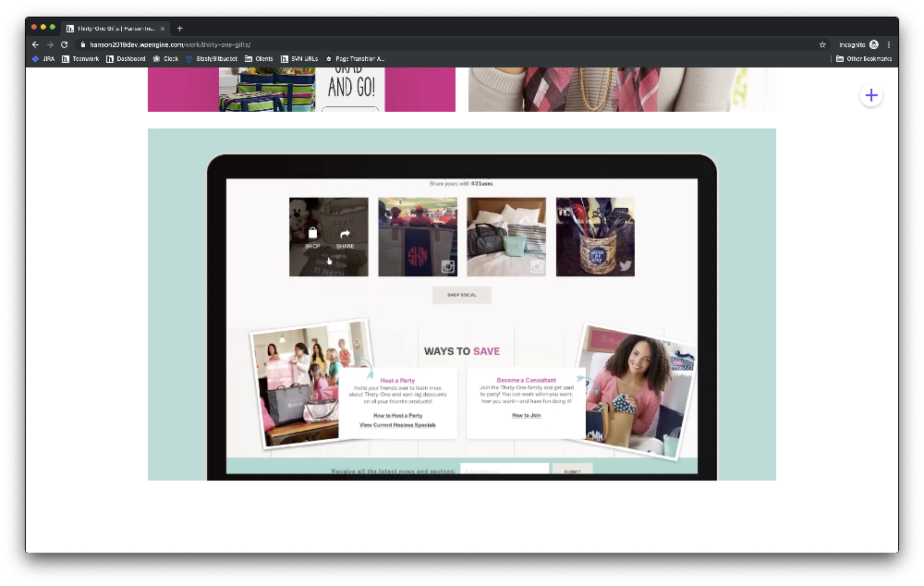The image size is (924, 586).
Task: Click the Shop bag icon on first photo
Action: [x=313, y=234]
